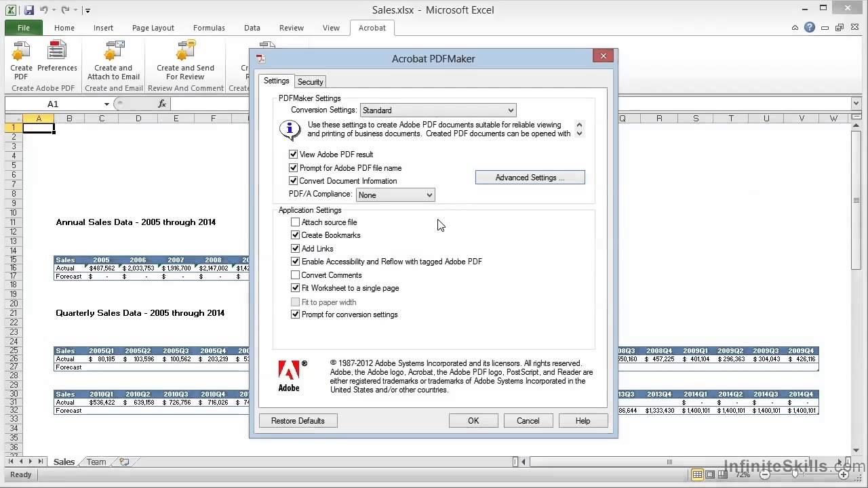Click Create and Send For Review
Screen dimensions: 868x488
coord(185,60)
